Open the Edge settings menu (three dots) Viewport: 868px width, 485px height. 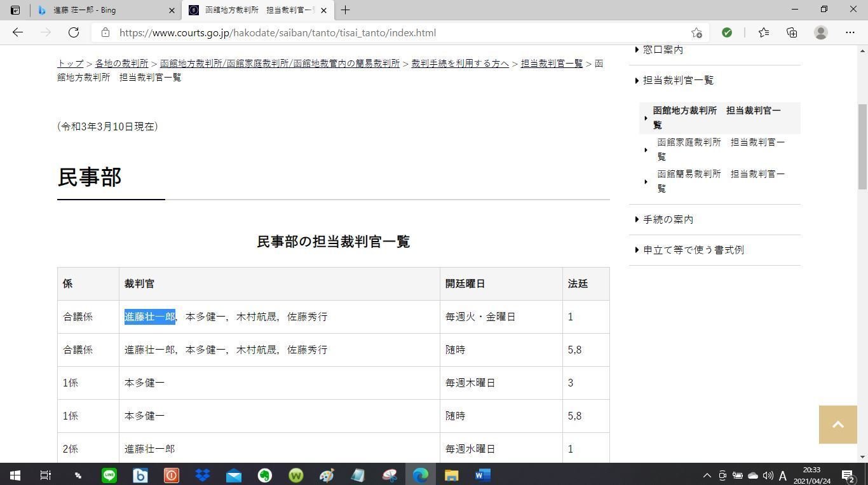pyautogui.click(x=850, y=32)
